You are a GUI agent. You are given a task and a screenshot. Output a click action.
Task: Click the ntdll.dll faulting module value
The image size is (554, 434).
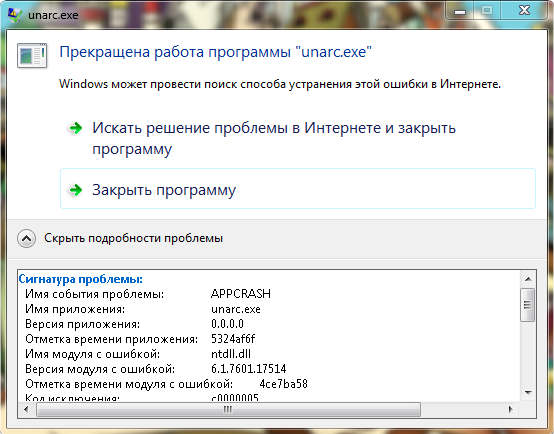tap(231, 354)
